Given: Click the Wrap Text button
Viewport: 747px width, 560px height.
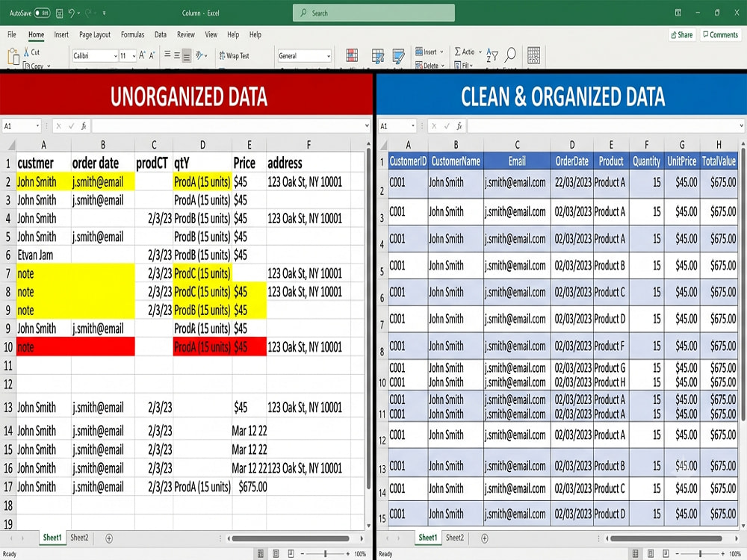Looking at the screenshot, I should tap(234, 56).
